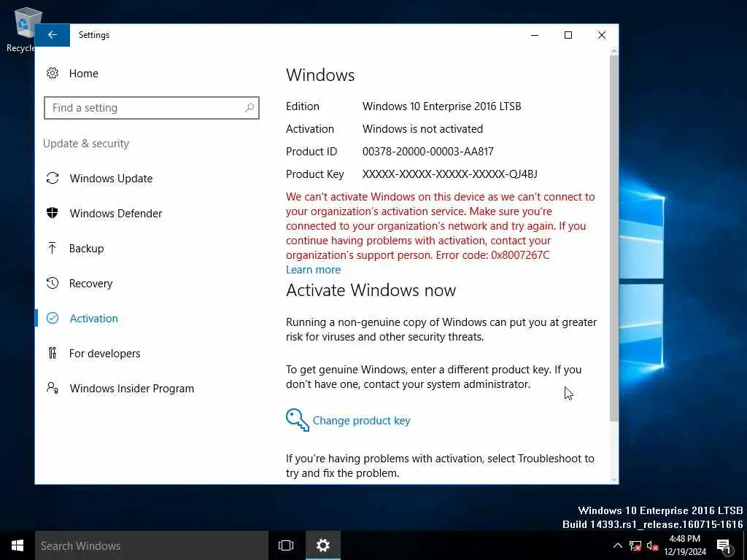
Task: Click the Windows is not activated status
Action: tap(422, 128)
